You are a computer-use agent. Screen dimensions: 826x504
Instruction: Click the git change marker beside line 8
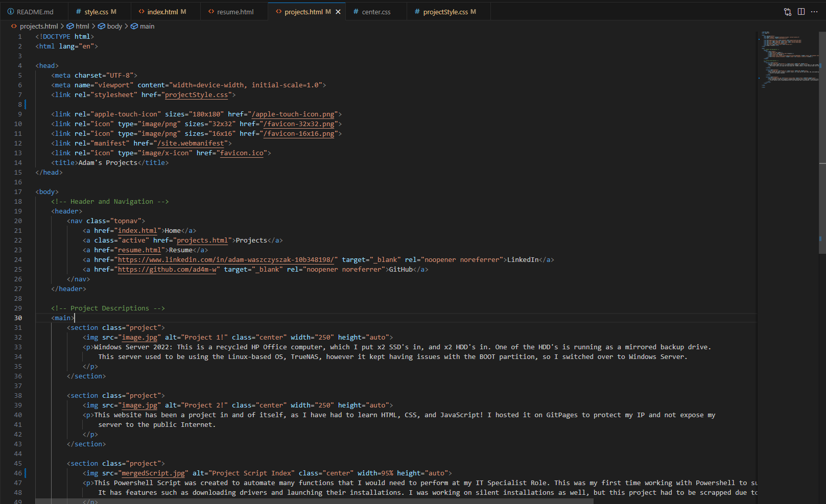26,104
